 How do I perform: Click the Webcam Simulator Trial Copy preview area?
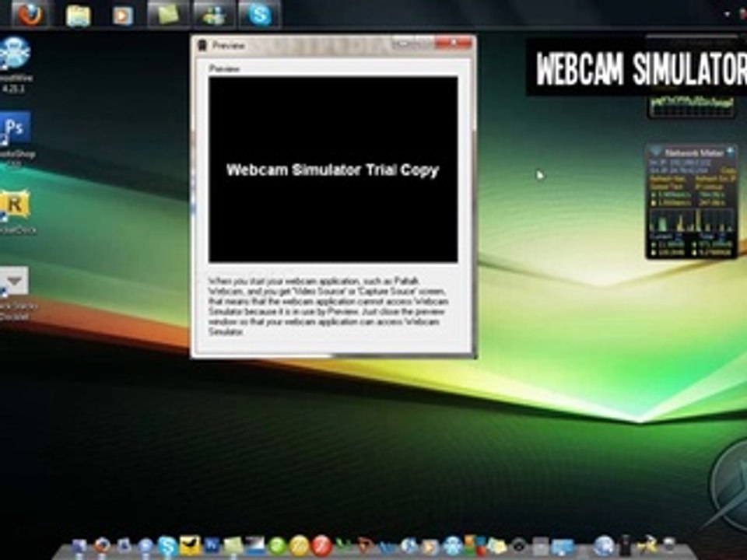pos(333,169)
